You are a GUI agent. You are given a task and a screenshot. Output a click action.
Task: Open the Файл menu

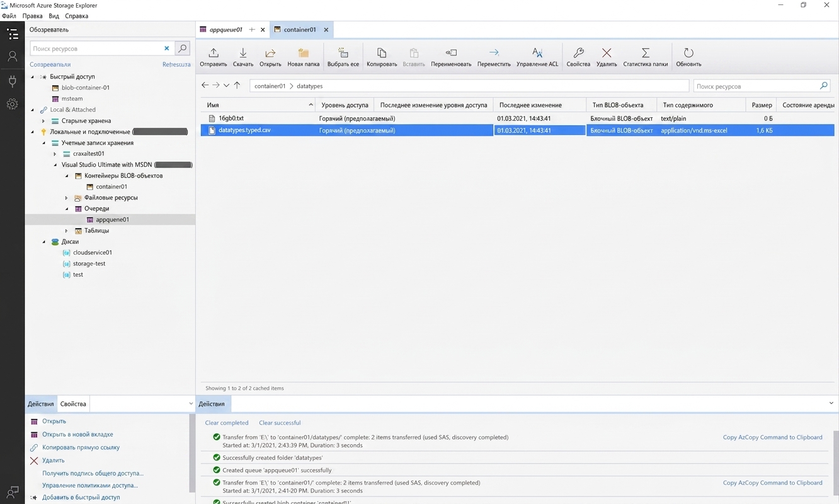click(9, 16)
